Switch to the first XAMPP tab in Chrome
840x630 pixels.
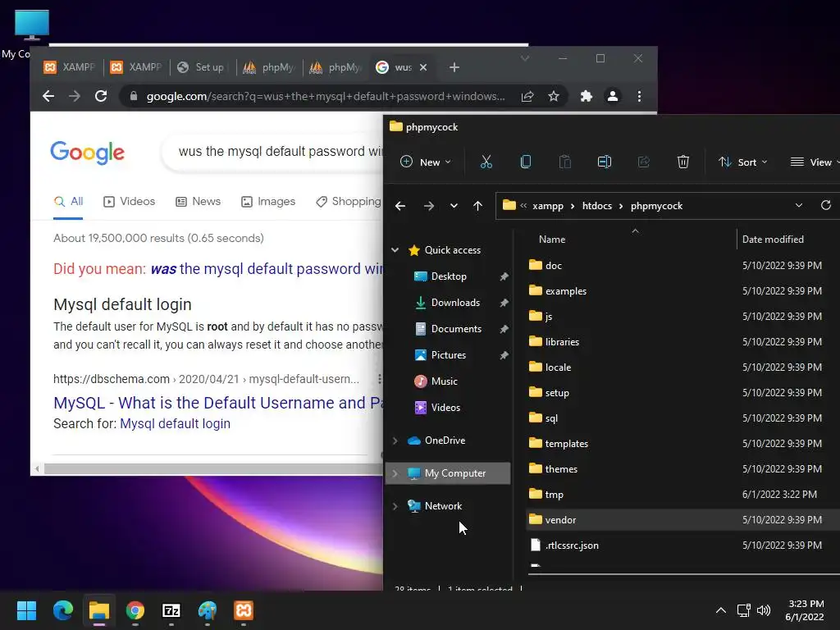(70, 67)
